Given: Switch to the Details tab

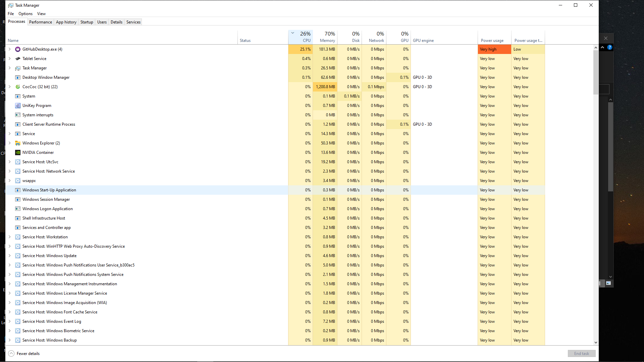Looking at the screenshot, I should 116,22.
